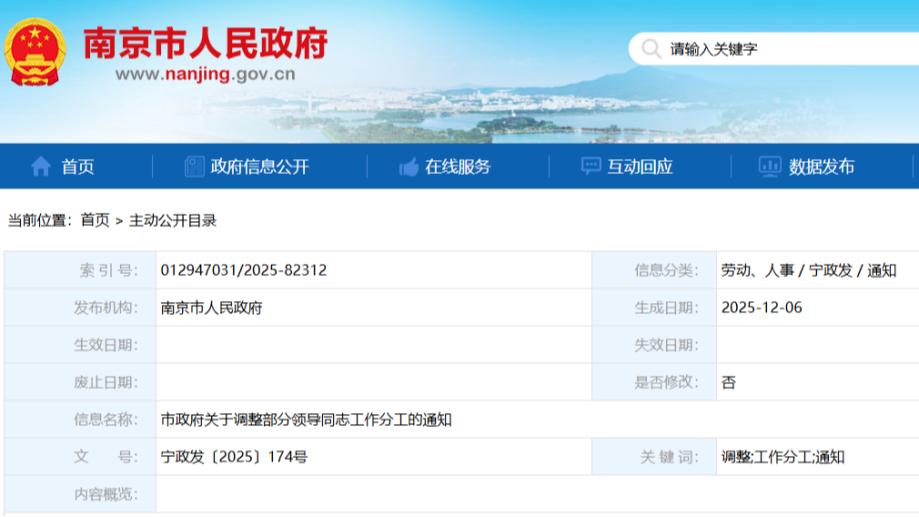Click the 南京市人民政府 site title
Screen dimensions: 919x517
click(205, 42)
